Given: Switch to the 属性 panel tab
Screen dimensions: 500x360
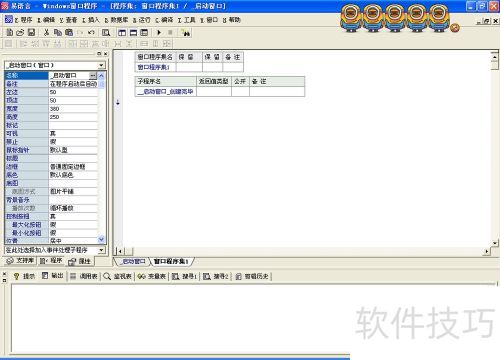Looking at the screenshot, I should 80,261.
